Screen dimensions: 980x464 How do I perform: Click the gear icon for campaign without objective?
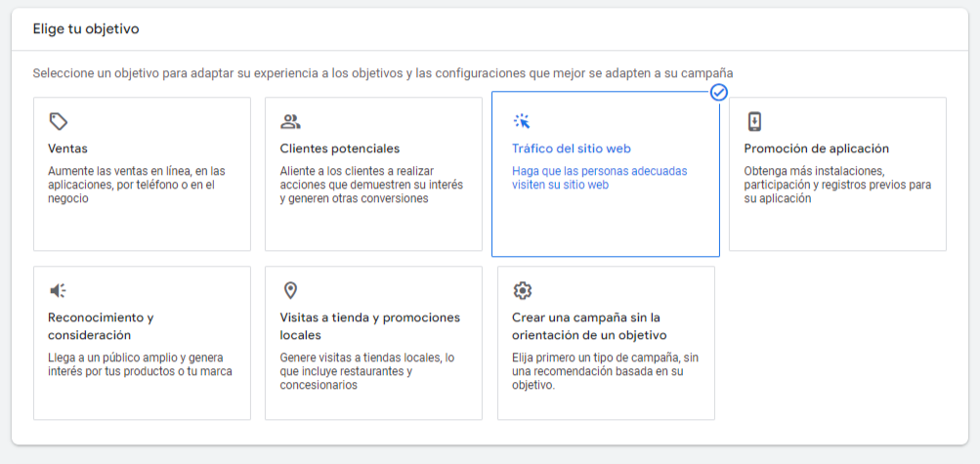point(523,290)
